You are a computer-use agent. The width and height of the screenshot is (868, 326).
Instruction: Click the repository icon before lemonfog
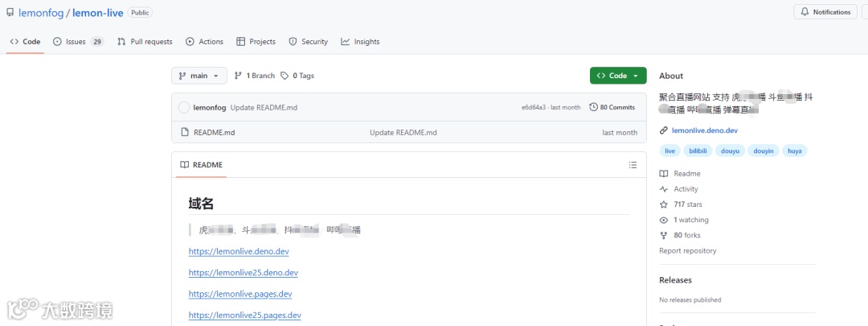[10, 13]
